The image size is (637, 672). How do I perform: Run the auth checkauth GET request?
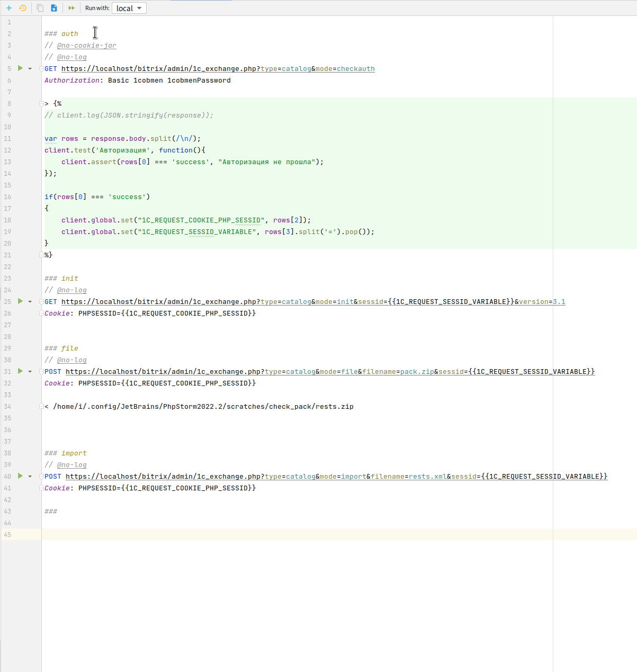coord(20,68)
